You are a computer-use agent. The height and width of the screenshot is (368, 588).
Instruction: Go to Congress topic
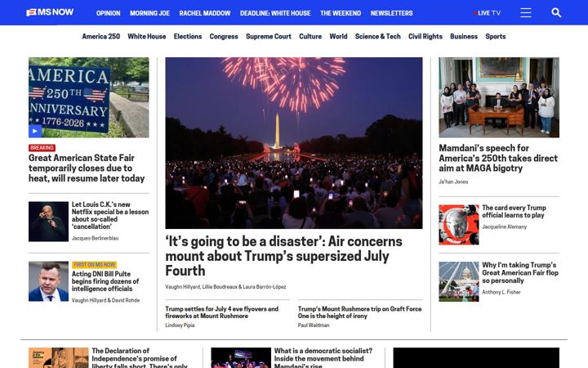click(x=224, y=37)
